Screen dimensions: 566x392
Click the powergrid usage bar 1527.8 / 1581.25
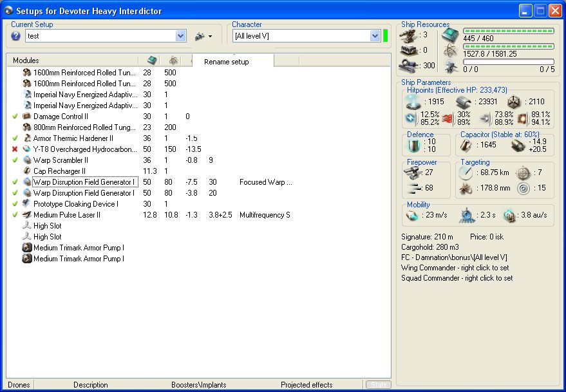pos(508,46)
